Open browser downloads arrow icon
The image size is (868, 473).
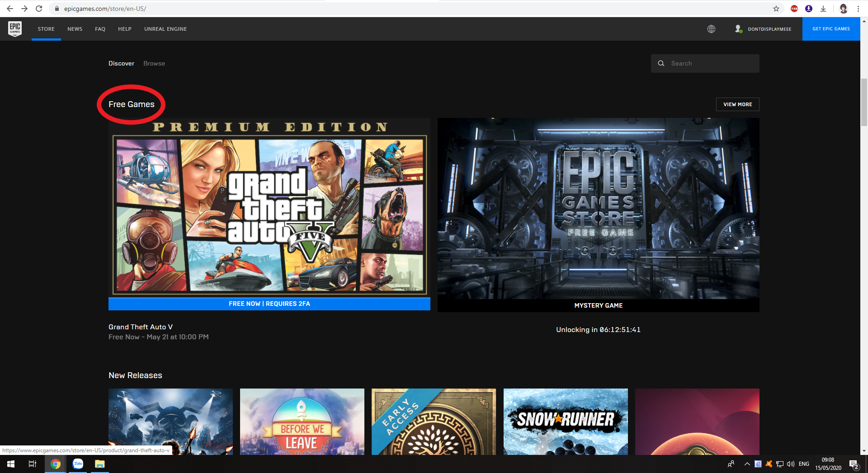[823, 9]
